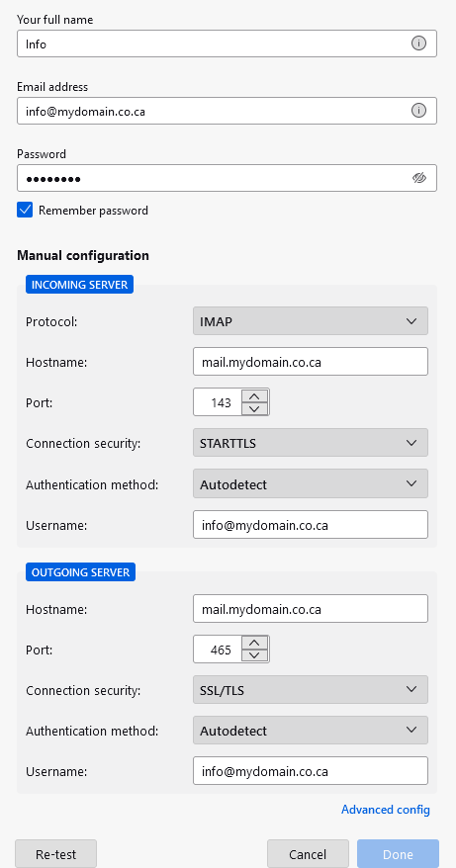Show password using the crossed-eye icon
The height and width of the screenshot is (868, 456).
pyautogui.click(x=418, y=178)
